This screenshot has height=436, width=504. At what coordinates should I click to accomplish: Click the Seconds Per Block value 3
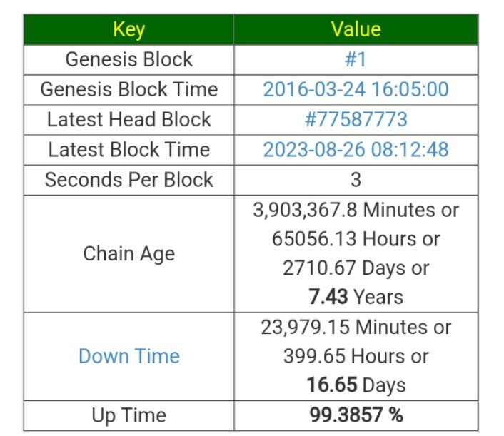pos(356,180)
